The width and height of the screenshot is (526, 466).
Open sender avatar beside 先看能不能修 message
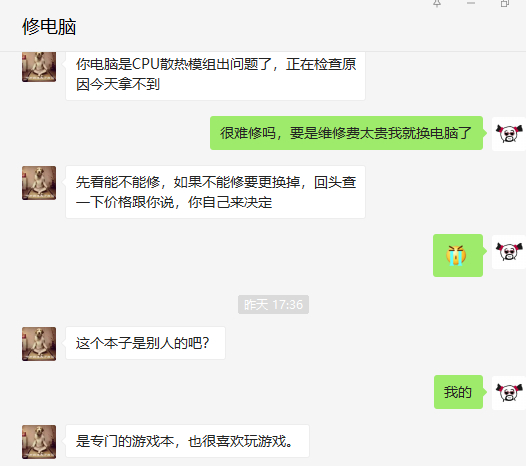coord(39,183)
